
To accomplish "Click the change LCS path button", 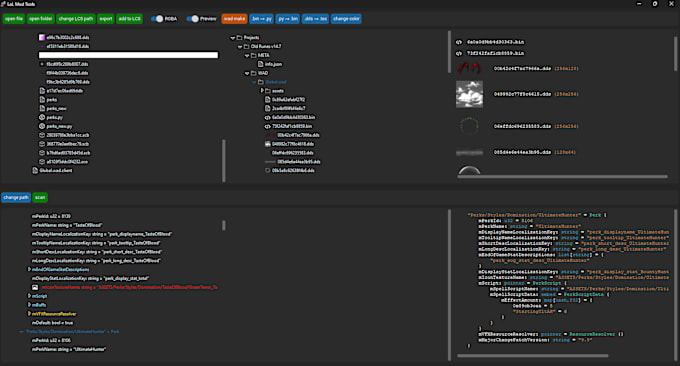I will 76,19.
